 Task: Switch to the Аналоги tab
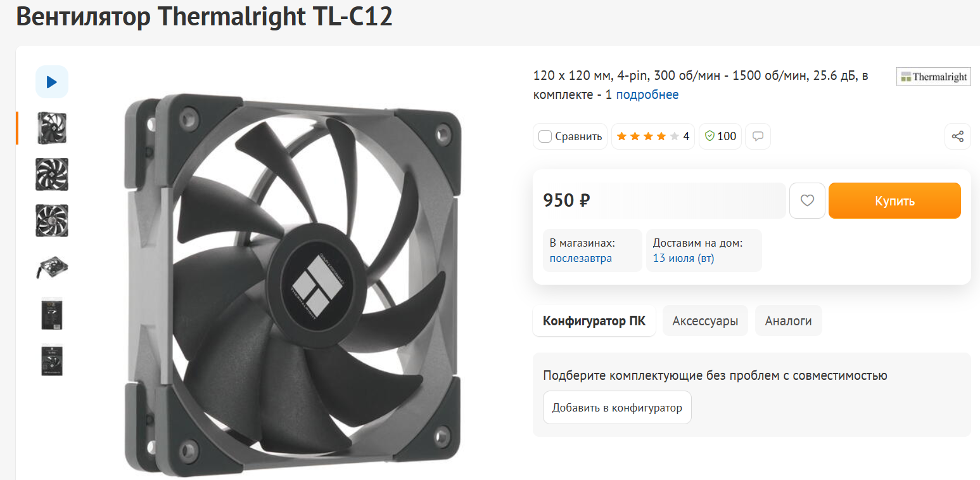point(788,321)
